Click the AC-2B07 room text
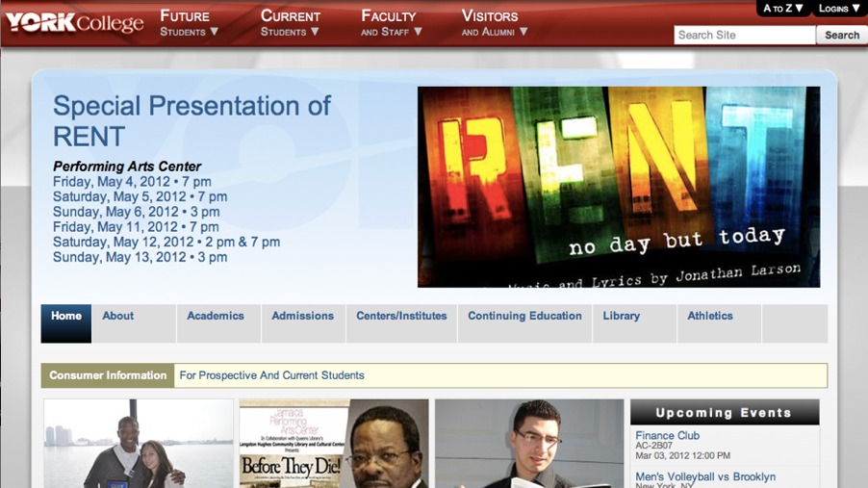Image resolution: width=868 pixels, height=488 pixels. coord(653,446)
